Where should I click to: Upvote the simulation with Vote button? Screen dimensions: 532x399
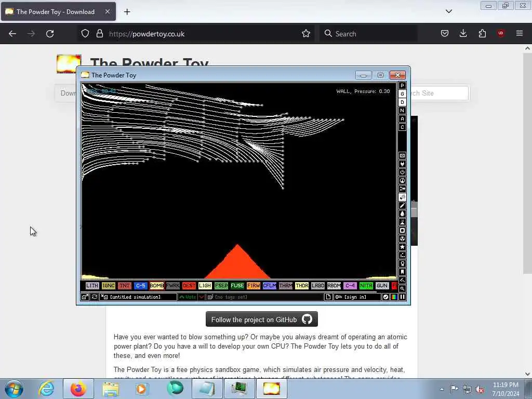tap(188, 297)
